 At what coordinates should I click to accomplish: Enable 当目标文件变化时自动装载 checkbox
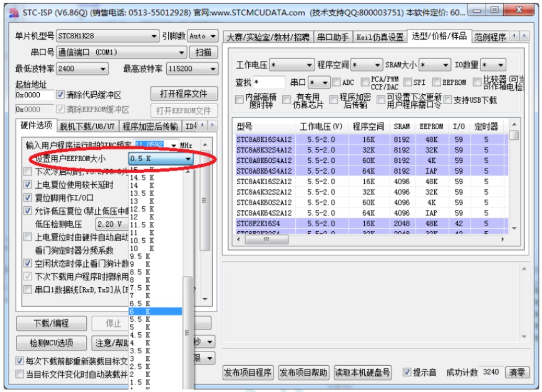coord(20,374)
